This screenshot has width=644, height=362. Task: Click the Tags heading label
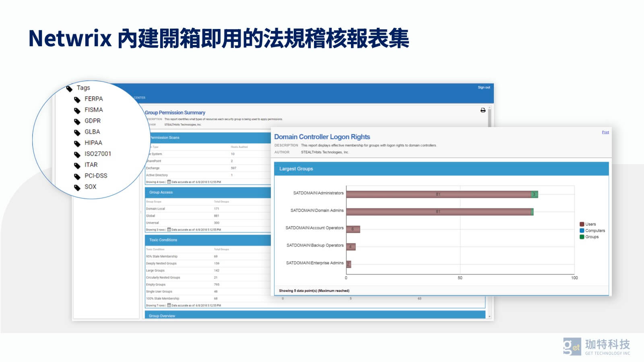point(83,88)
